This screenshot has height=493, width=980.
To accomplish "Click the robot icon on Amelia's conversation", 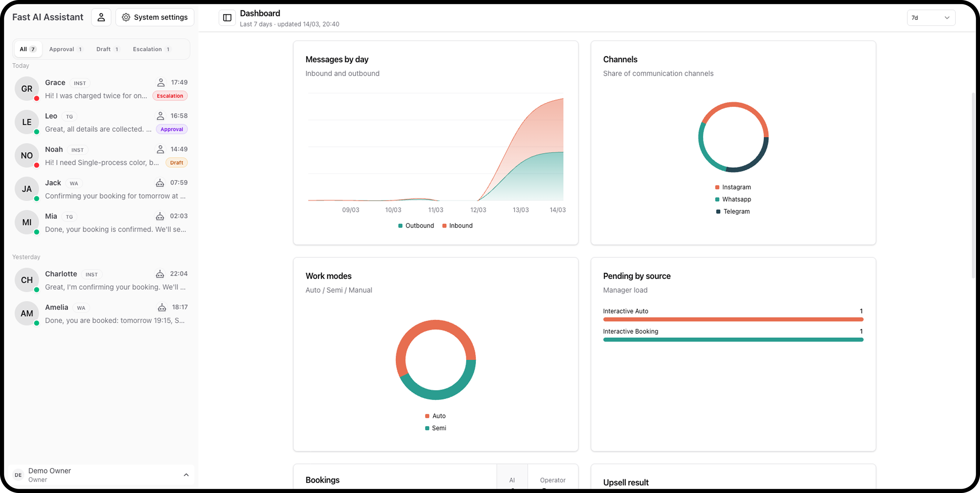I will pyautogui.click(x=162, y=307).
